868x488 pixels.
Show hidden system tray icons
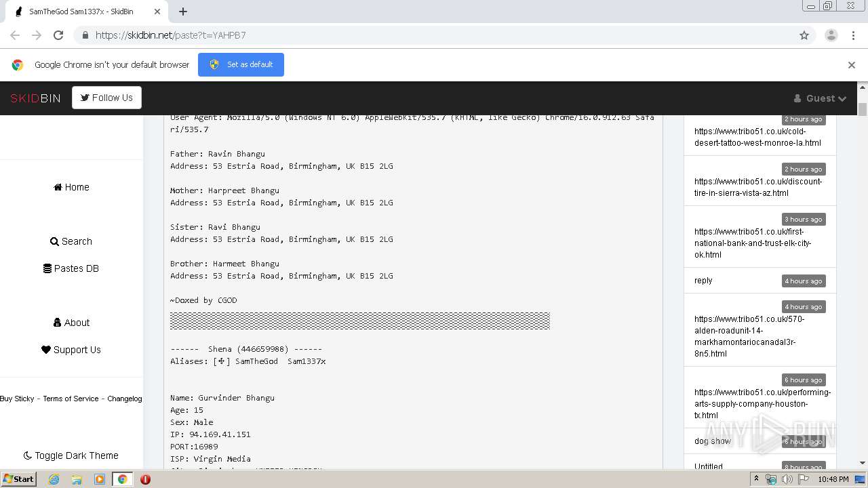pos(757,479)
